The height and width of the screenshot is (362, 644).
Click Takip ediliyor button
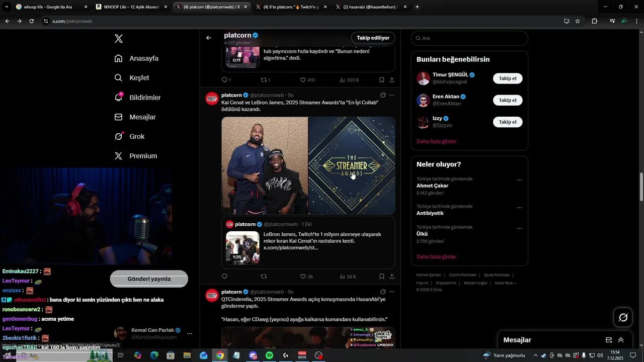click(x=373, y=38)
